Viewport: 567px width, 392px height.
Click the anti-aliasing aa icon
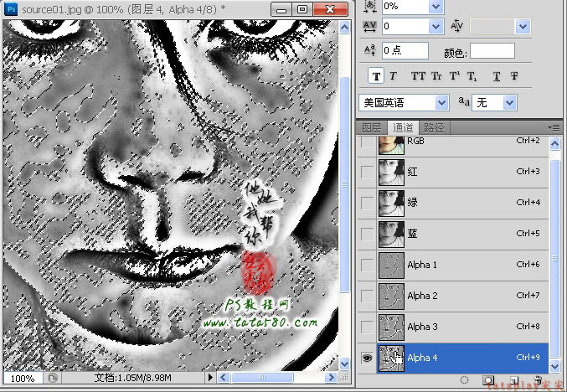[x=464, y=101]
